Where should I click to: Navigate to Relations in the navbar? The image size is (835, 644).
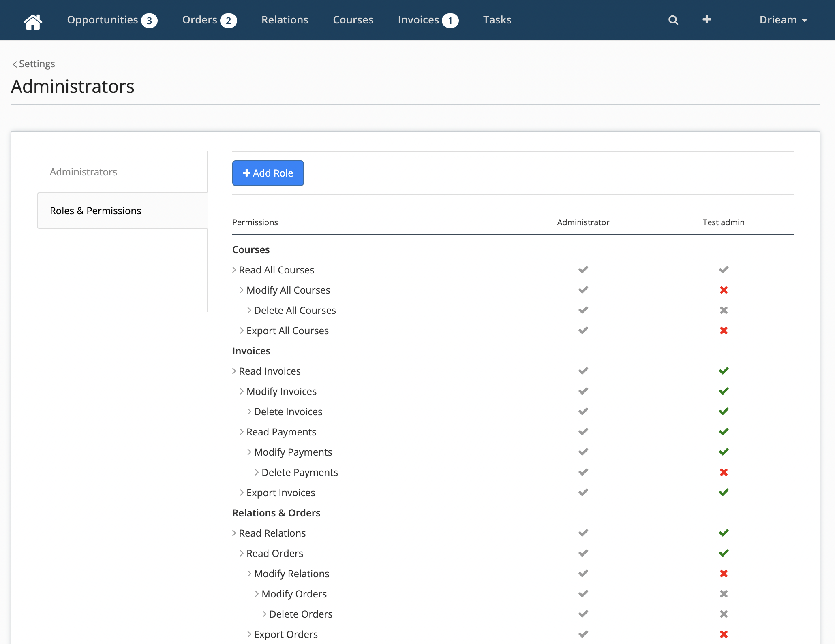[285, 20]
